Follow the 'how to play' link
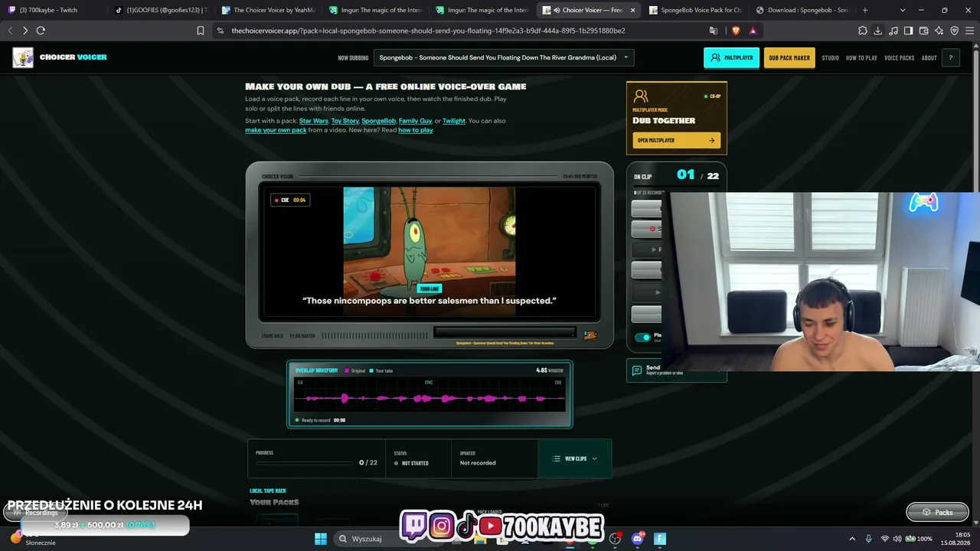 (x=415, y=130)
